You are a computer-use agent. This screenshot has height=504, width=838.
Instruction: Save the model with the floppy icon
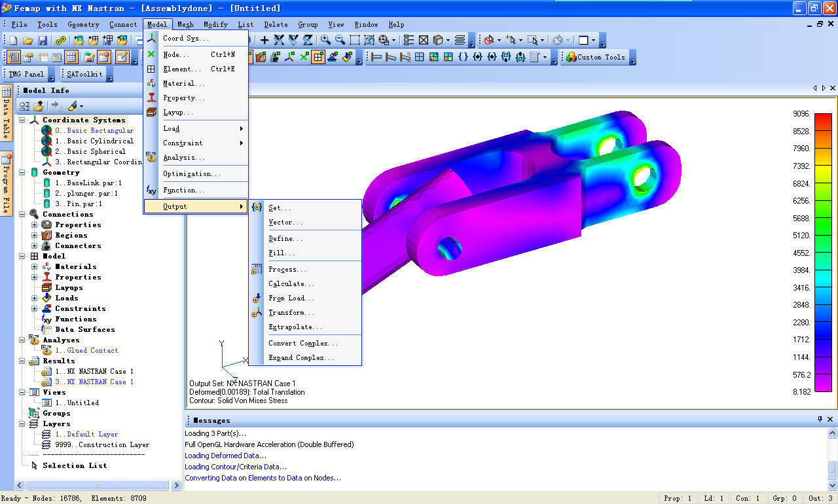(43, 41)
